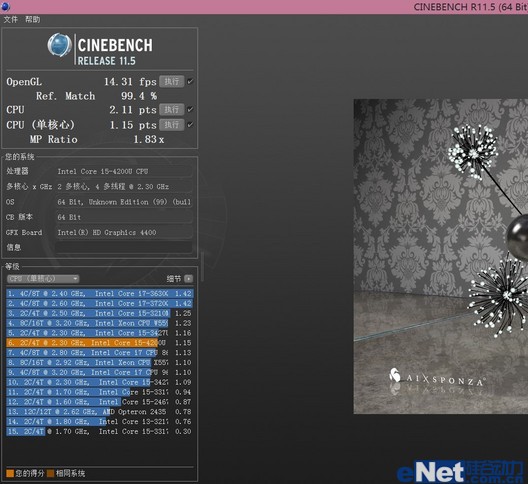Click the 信息 input field
The width and height of the screenshot is (528, 484).
[x=124, y=248]
